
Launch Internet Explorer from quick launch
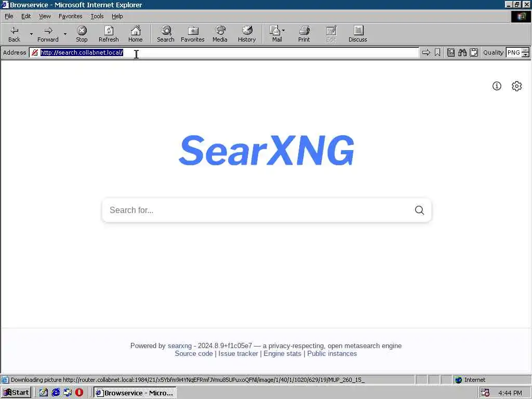pos(56,393)
